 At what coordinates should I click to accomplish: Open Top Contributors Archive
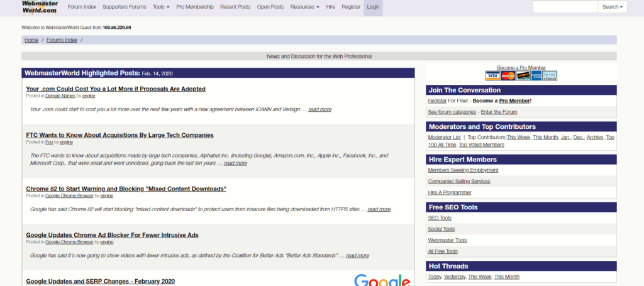(595, 138)
